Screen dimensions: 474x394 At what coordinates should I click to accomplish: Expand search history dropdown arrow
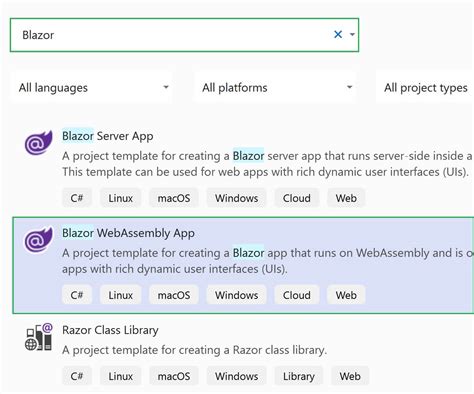coord(352,34)
